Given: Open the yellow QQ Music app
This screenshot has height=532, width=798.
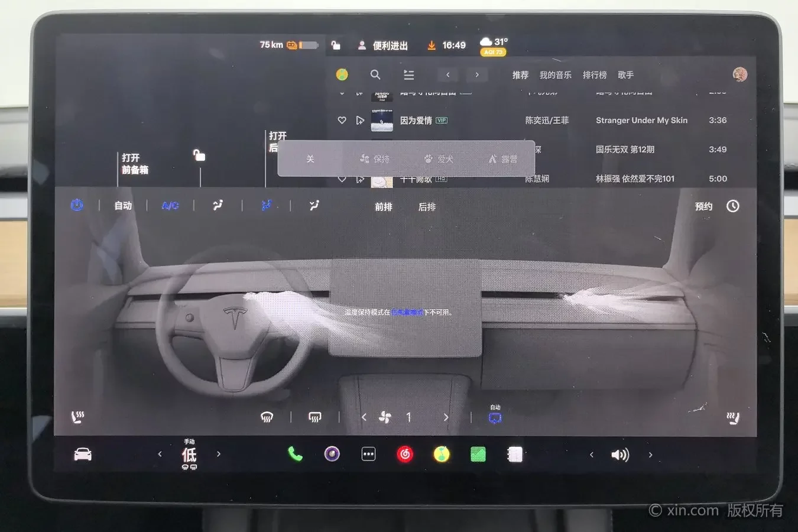Looking at the screenshot, I should click(442, 454).
